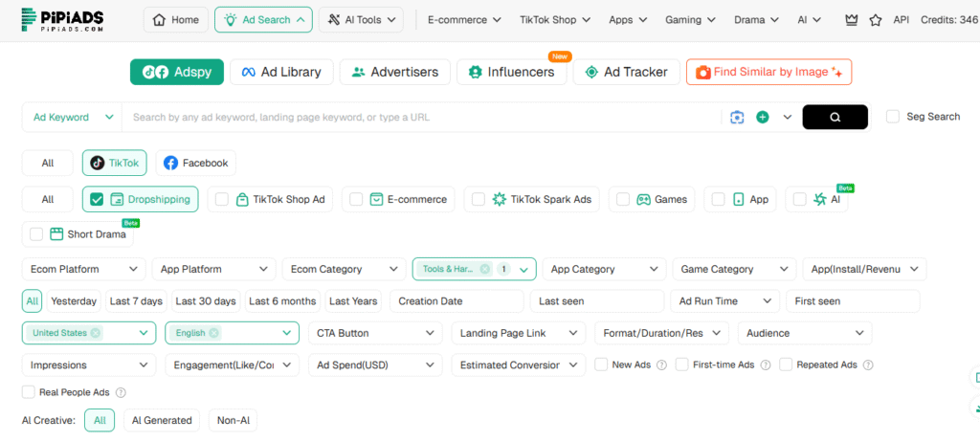Click the Creation Date field

point(457,301)
